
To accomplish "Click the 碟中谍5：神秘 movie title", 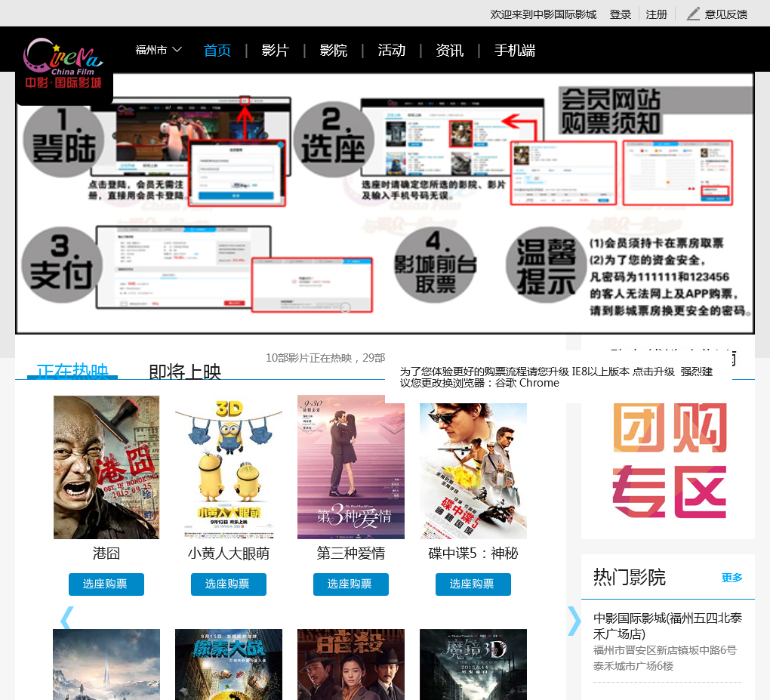I will click(473, 553).
